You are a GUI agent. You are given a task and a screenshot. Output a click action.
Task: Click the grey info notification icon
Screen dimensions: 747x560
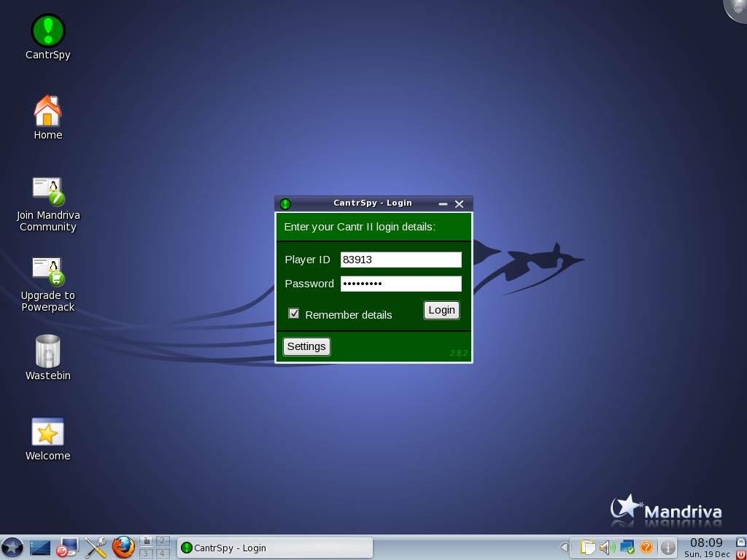click(668, 548)
